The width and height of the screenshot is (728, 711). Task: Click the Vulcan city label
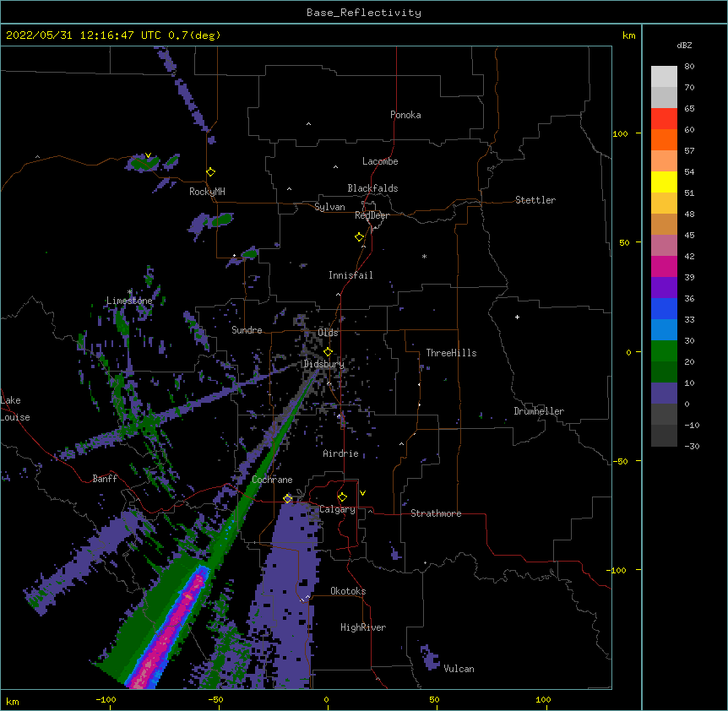click(459, 669)
